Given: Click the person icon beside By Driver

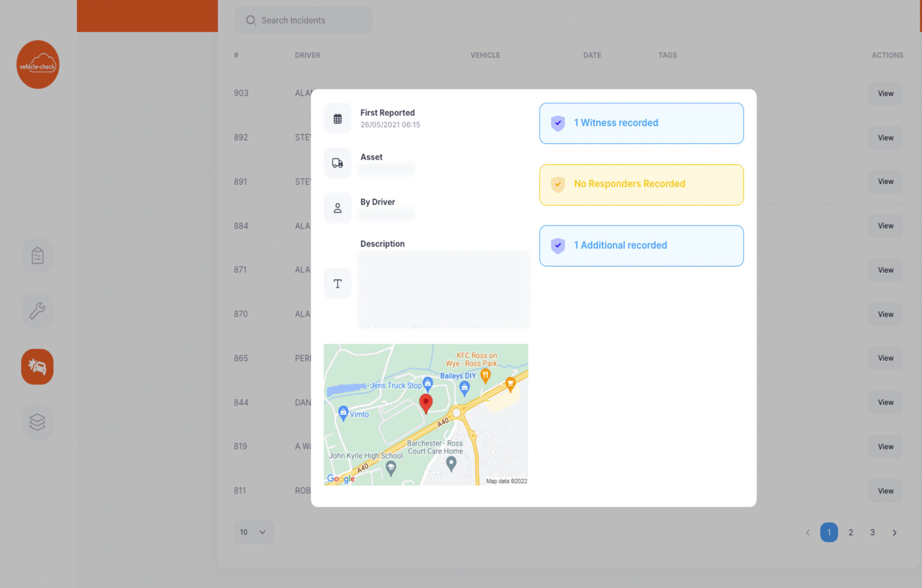Looking at the screenshot, I should tap(338, 208).
